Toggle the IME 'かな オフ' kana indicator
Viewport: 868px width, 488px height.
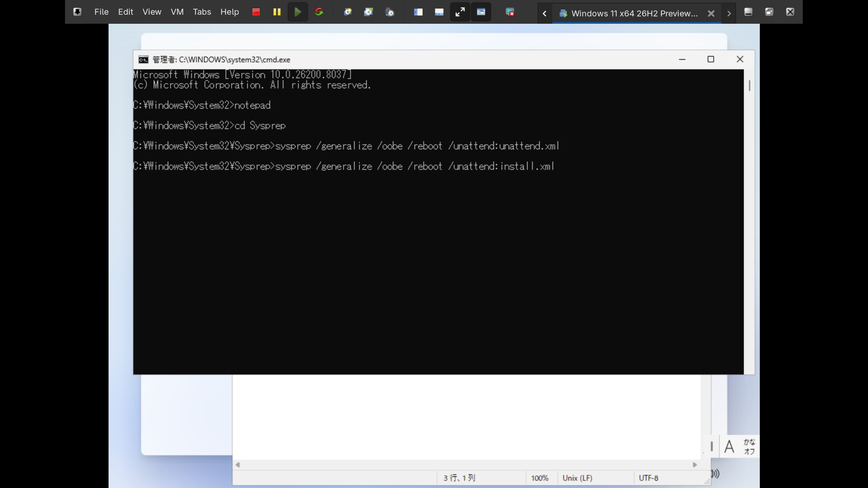(x=749, y=447)
